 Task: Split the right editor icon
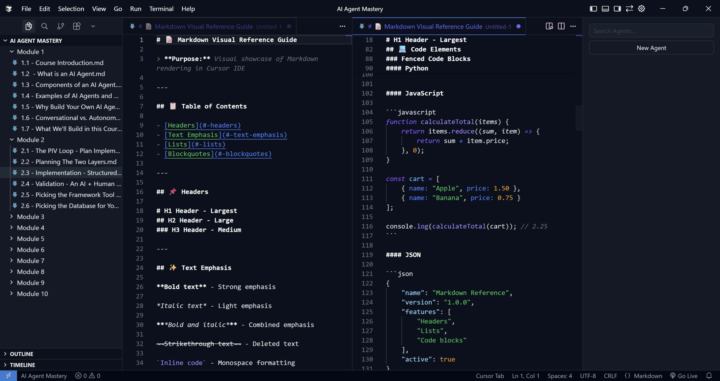pyautogui.click(x=561, y=27)
